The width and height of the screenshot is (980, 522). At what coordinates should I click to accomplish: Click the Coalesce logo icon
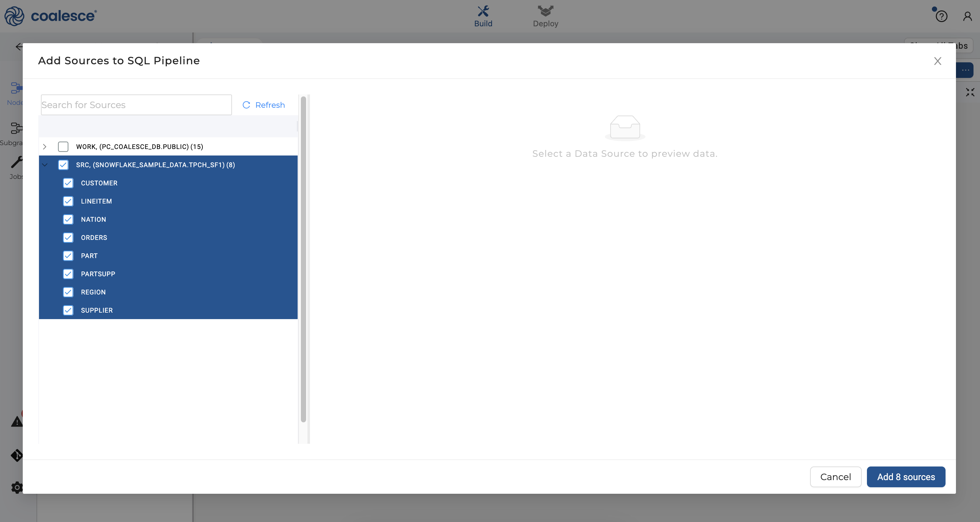click(x=14, y=16)
